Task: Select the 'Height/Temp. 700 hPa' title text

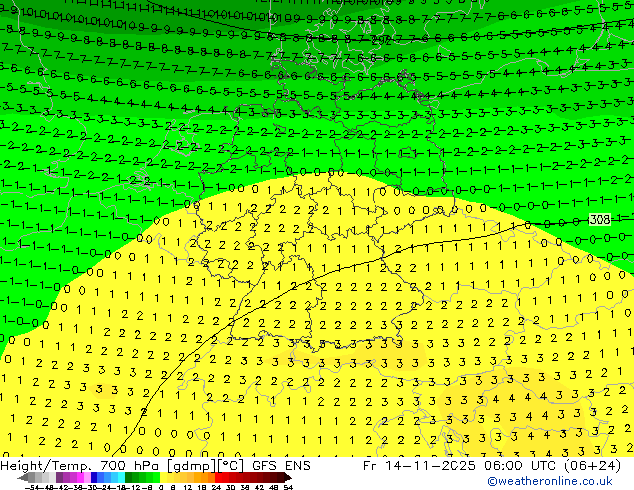Action: tap(80, 466)
